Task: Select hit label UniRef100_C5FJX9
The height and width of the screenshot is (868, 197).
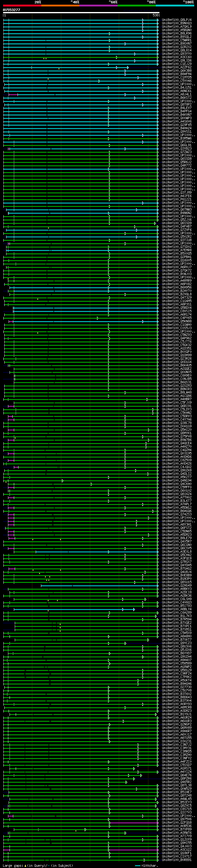Action: [177, 403]
